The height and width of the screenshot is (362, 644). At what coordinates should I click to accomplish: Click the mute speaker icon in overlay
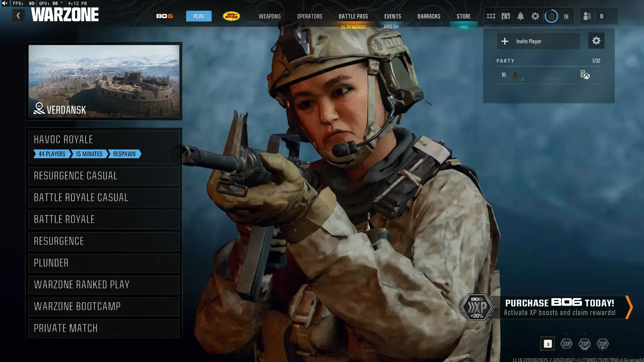point(5,3)
